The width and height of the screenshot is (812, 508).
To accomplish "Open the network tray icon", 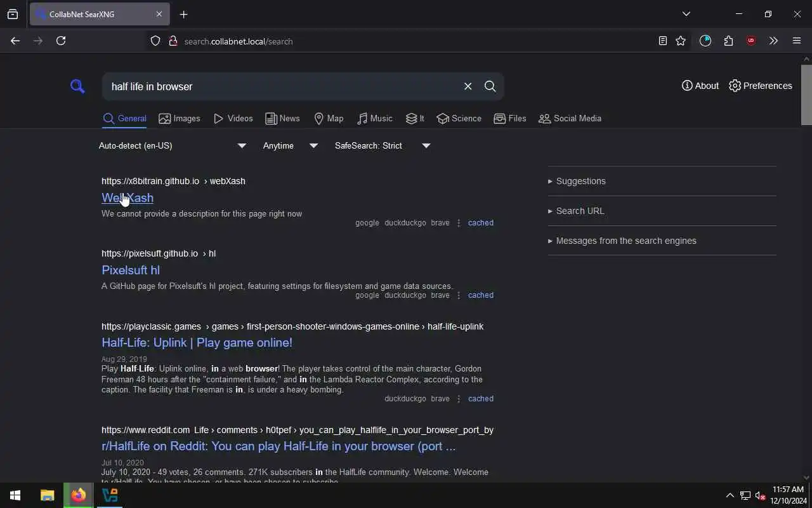I will click(745, 495).
